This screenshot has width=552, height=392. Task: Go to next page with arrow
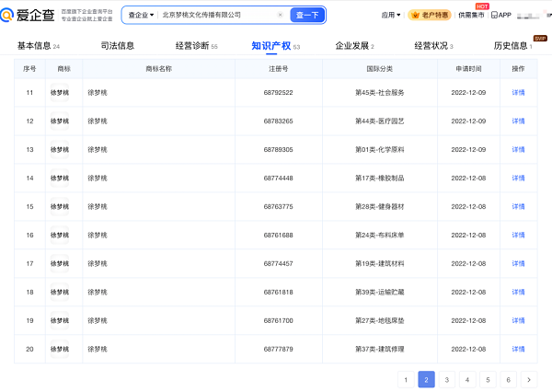tap(528, 379)
